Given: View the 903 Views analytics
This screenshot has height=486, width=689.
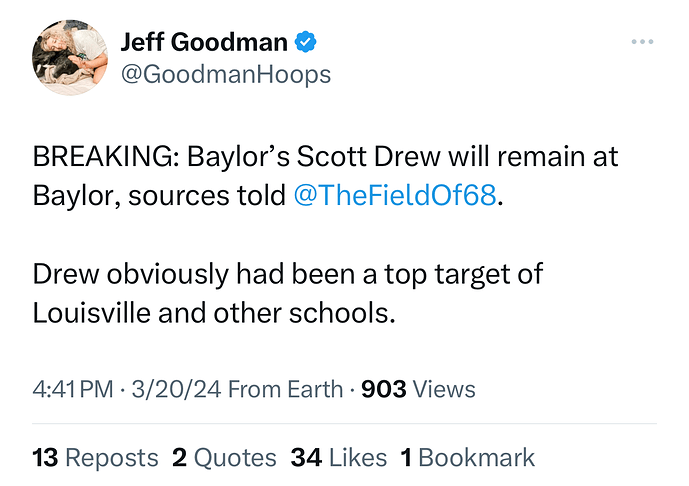Looking at the screenshot, I should click(x=419, y=389).
